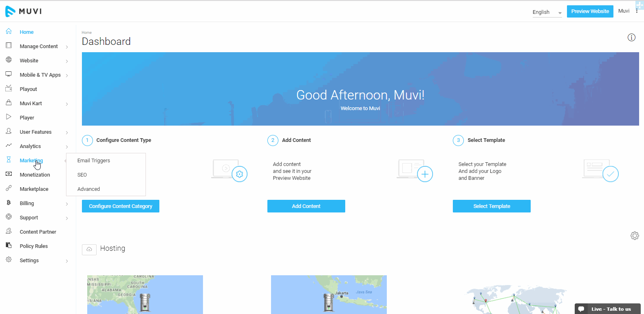Open the English language dropdown

[x=547, y=12]
